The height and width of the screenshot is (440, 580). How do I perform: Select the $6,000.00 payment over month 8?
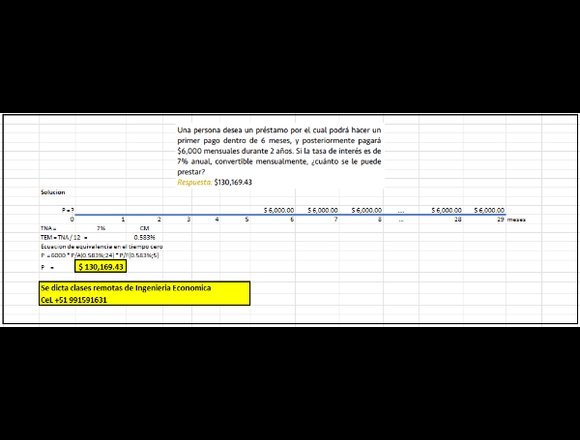click(367, 210)
